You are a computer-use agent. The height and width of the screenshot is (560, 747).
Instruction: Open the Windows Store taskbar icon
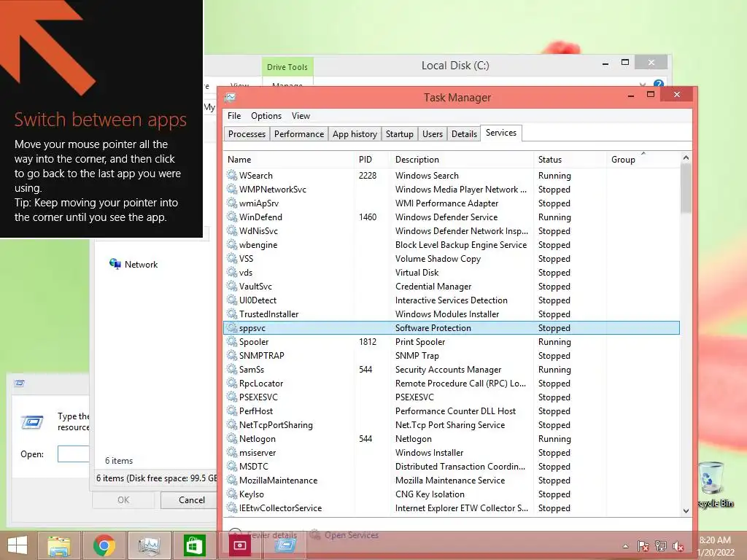pos(194,545)
